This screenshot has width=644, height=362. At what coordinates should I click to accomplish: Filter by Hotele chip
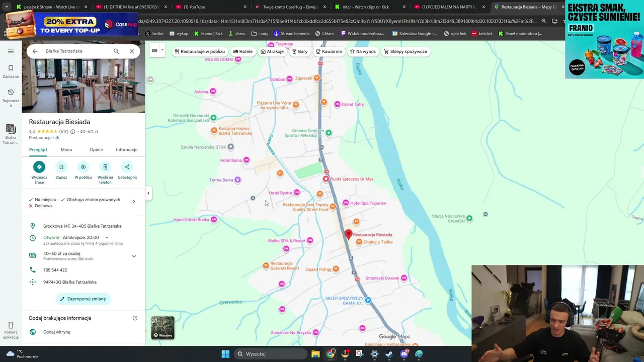243,51
